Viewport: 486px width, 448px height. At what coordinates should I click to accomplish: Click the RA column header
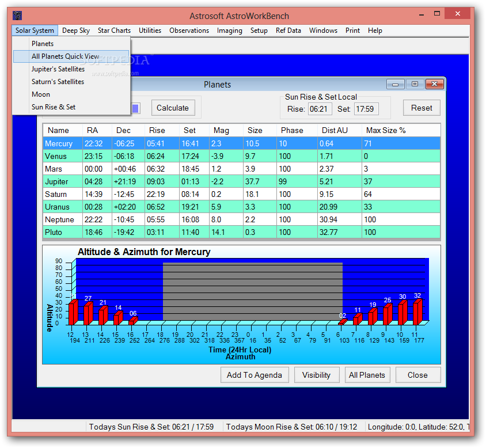pyautogui.click(x=97, y=131)
